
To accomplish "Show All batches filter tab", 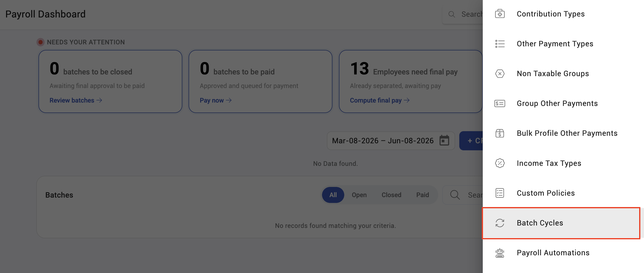I will pyautogui.click(x=333, y=195).
